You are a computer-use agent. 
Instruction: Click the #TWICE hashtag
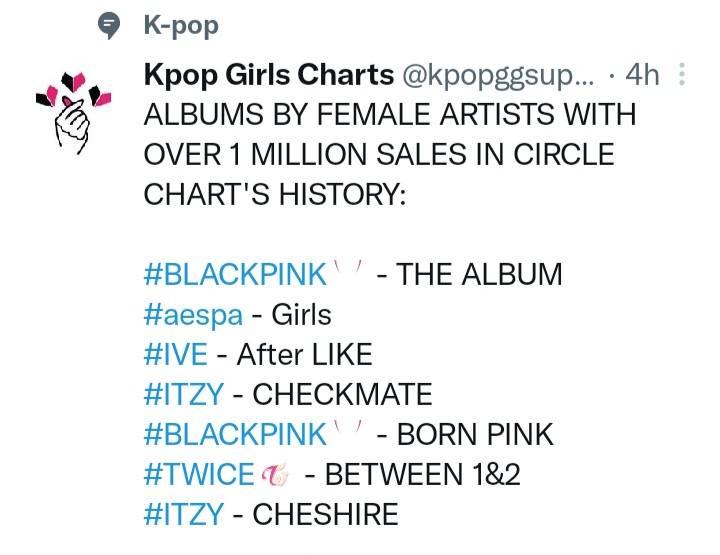199,474
